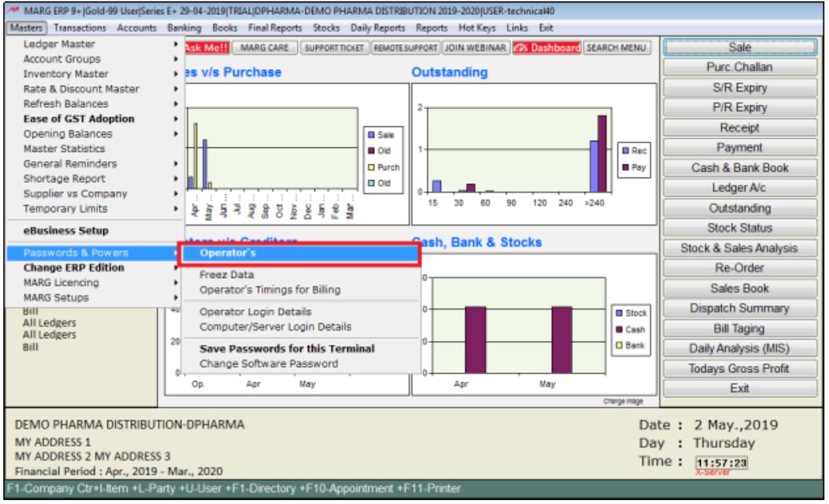
Task: Click JOIN WEBINAR in the toolbar
Action: pos(475,48)
